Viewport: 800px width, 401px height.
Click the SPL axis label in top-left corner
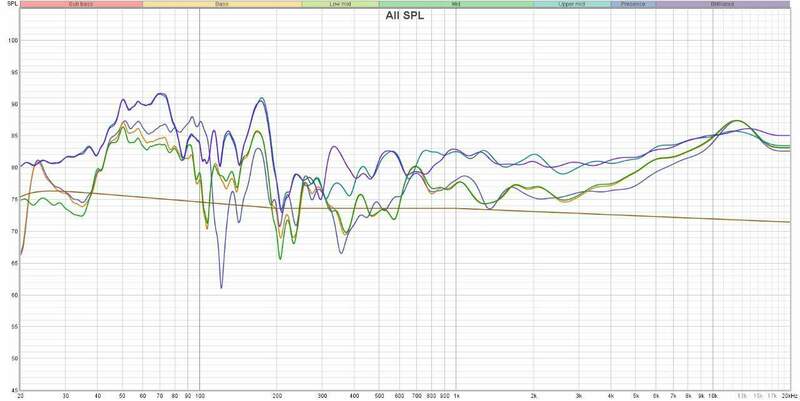coord(10,5)
